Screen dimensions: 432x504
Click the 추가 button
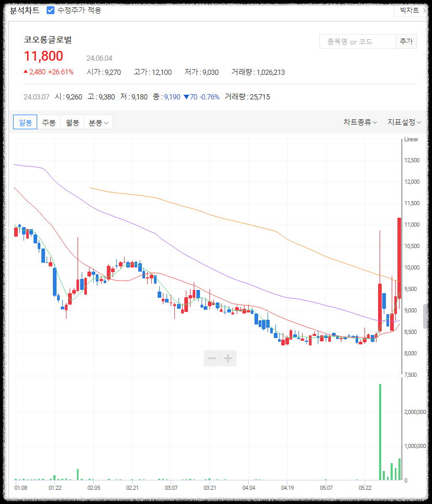(x=406, y=41)
